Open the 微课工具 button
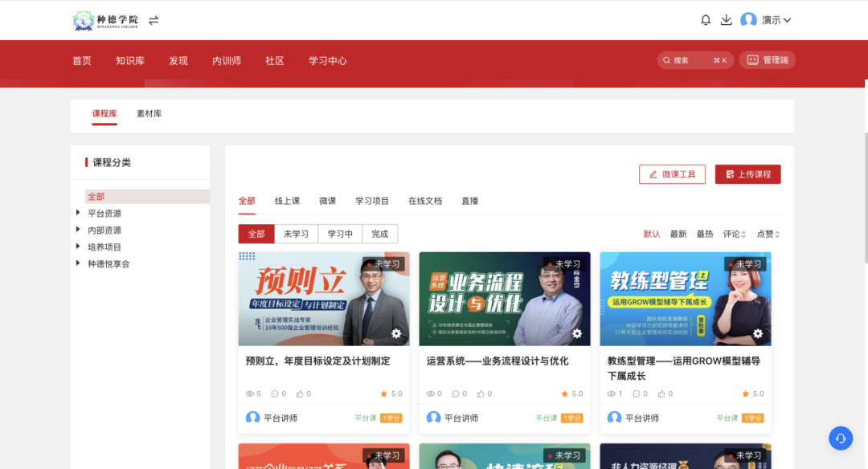The width and height of the screenshot is (868, 469). (x=672, y=174)
